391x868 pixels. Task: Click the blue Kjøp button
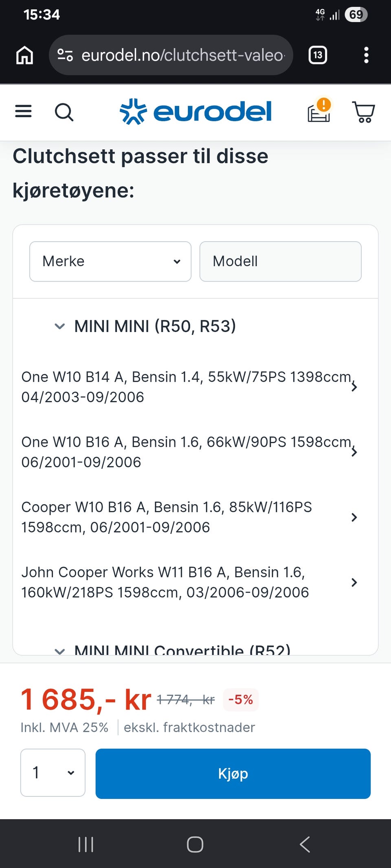pyautogui.click(x=233, y=774)
